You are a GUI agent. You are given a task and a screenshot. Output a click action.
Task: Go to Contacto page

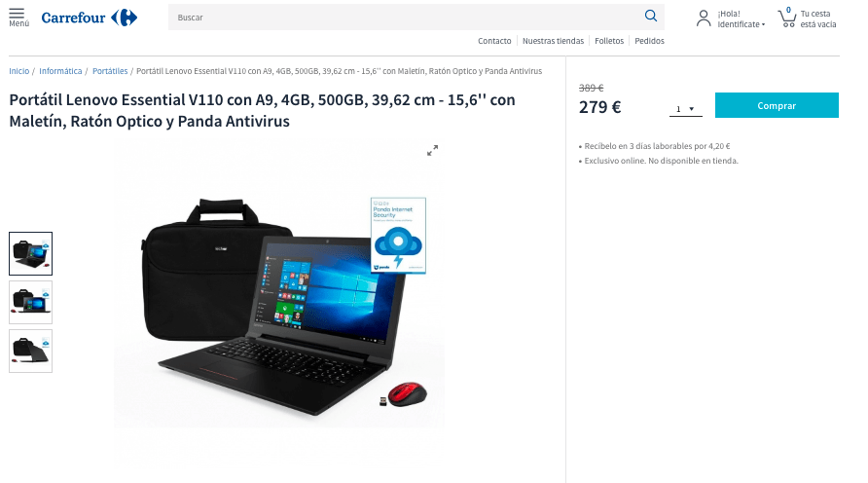point(494,41)
